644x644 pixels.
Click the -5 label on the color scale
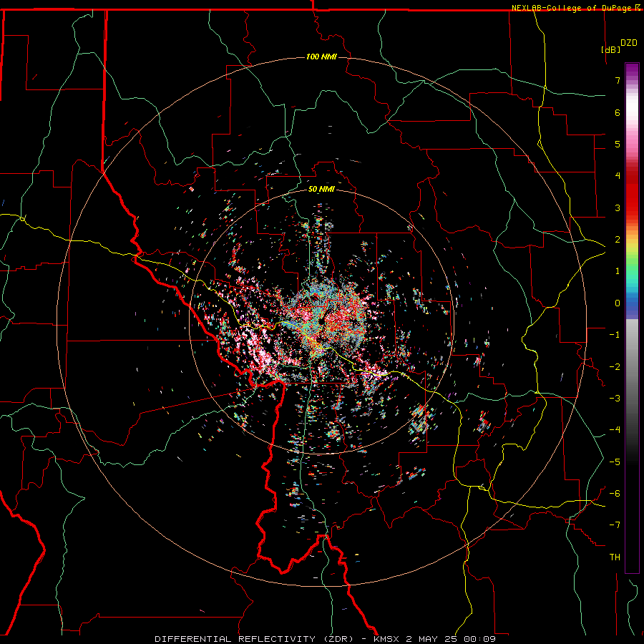click(x=615, y=462)
